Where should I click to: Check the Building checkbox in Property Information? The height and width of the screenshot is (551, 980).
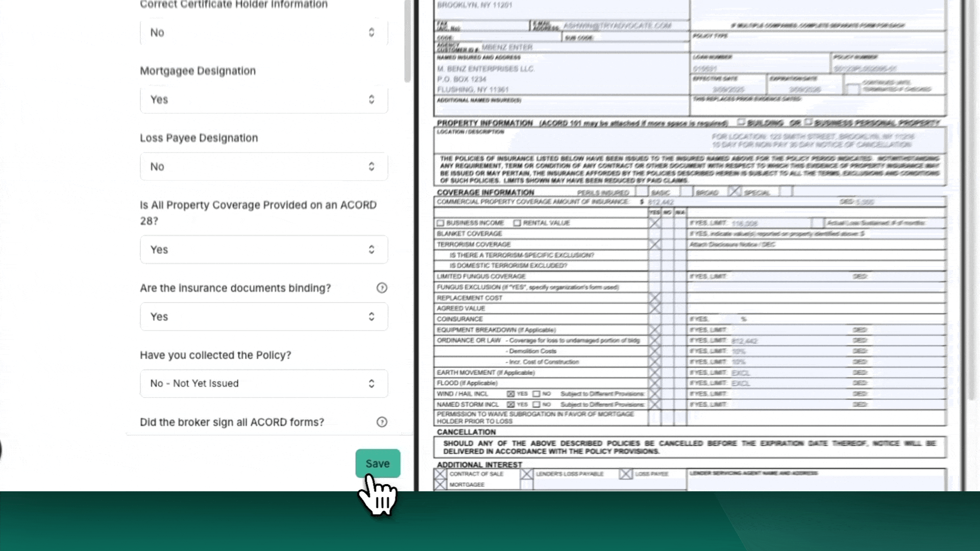coord(741,122)
